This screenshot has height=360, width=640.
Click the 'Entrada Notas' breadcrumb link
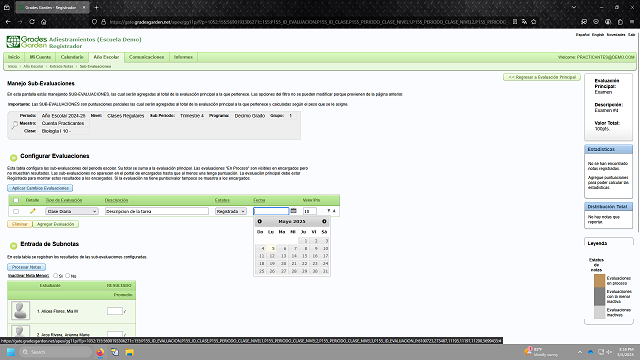click(x=62, y=66)
